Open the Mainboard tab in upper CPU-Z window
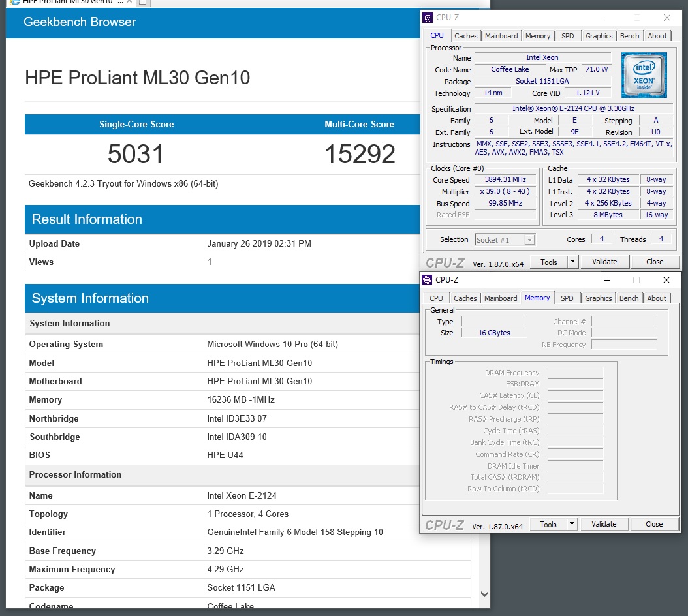The height and width of the screenshot is (616, 688). (501, 36)
